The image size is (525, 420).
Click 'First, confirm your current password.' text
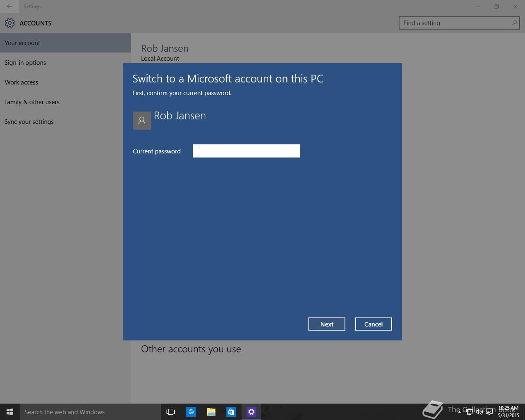coord(182,93)
